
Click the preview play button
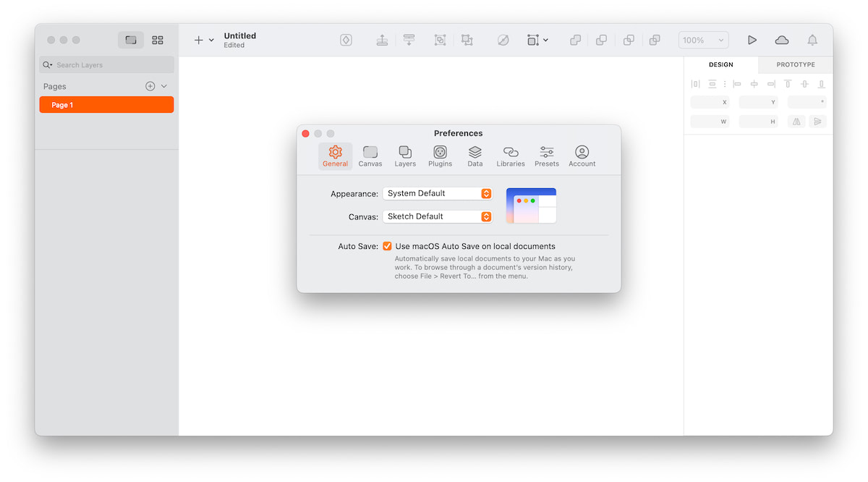(752, 41)
